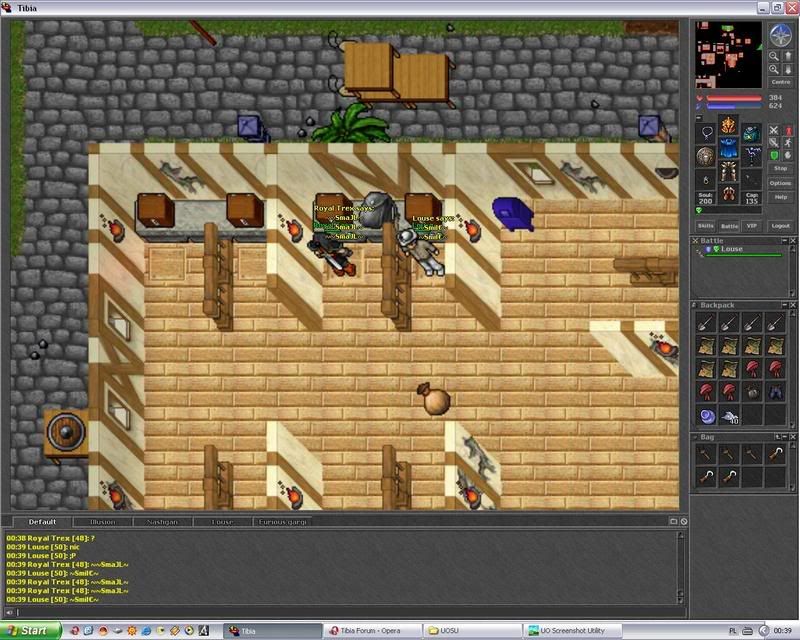Screen dimensions: 800x640
Task: Click first shovel in Backpack
Action: (x=706, y=323)
